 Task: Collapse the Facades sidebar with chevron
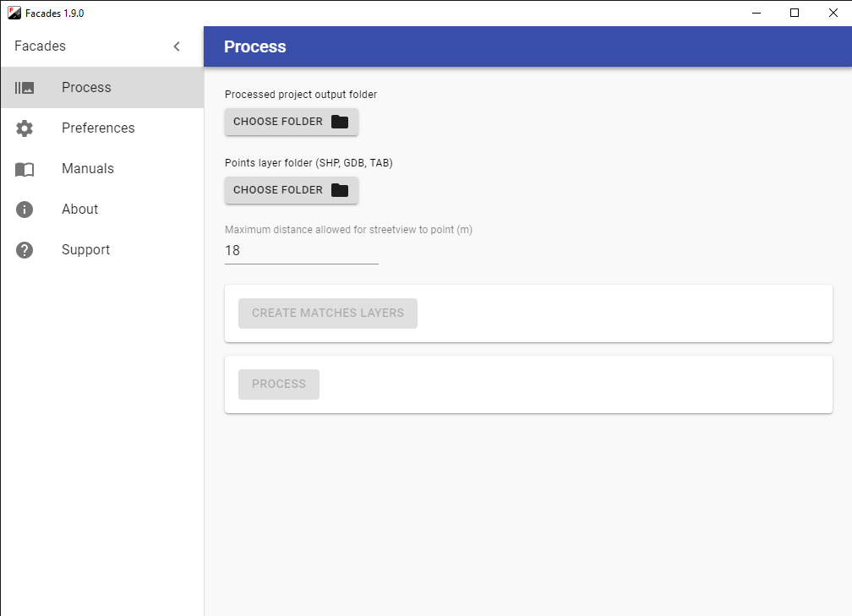[177, 46]
